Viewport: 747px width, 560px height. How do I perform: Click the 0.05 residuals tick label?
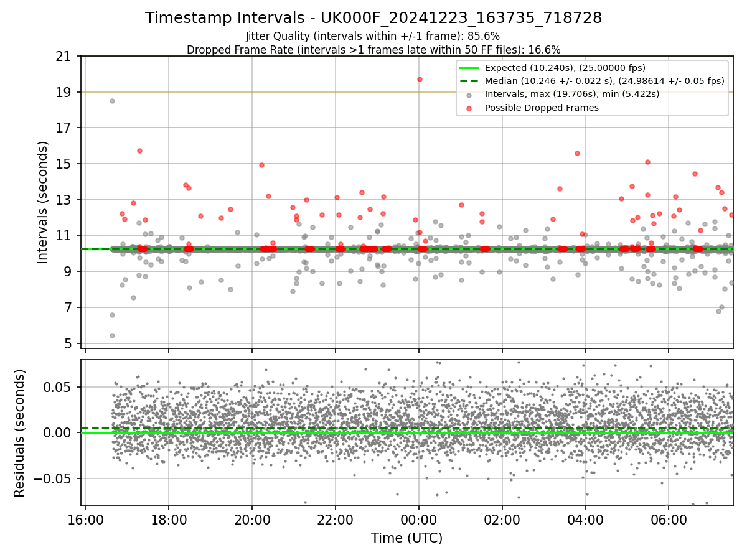[x=57, y=387]
